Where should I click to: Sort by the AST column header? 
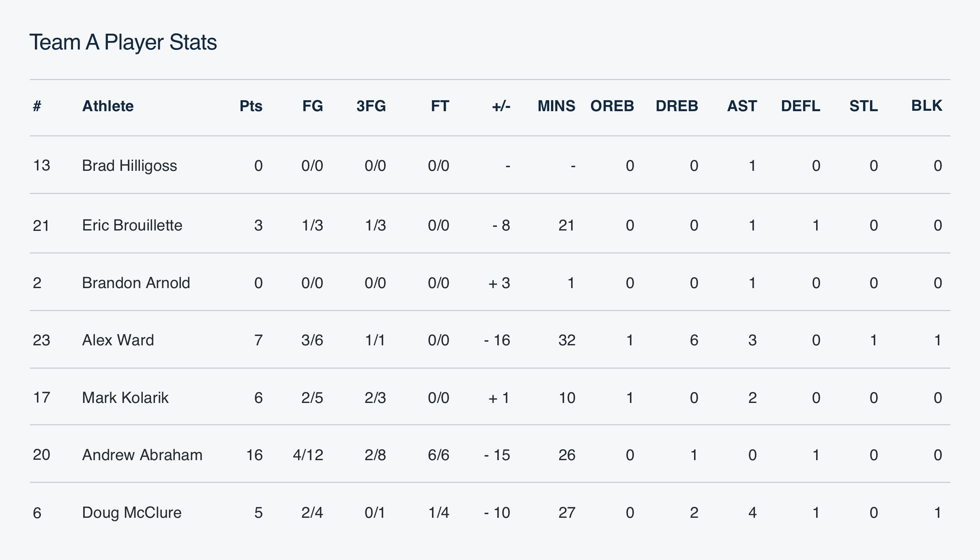[x=741, y=106]
